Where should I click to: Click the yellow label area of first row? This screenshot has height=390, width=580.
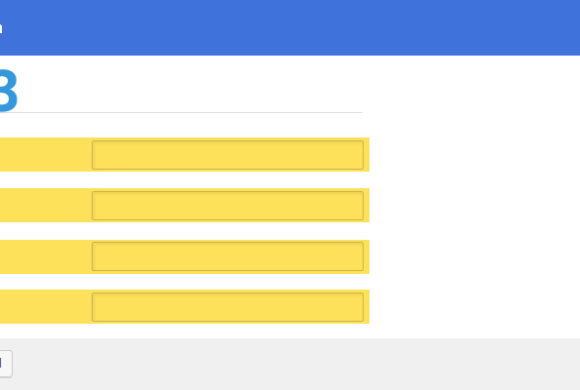coord(45,155)
